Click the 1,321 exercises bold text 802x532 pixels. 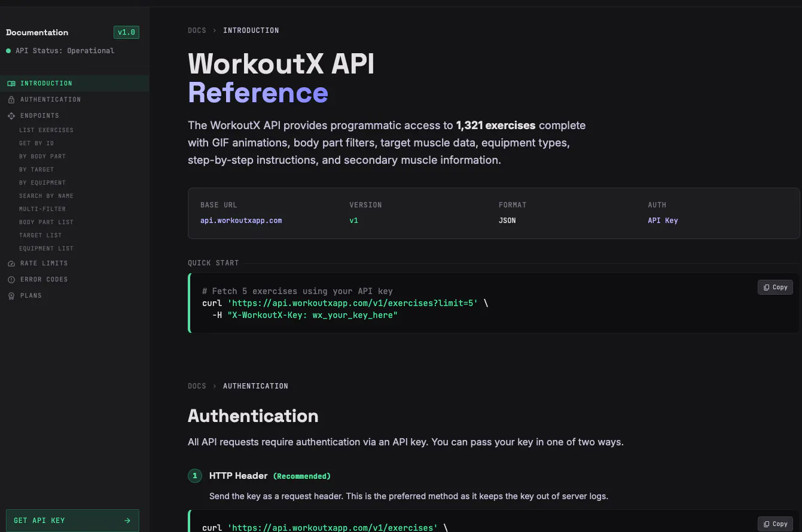point(496,126)
